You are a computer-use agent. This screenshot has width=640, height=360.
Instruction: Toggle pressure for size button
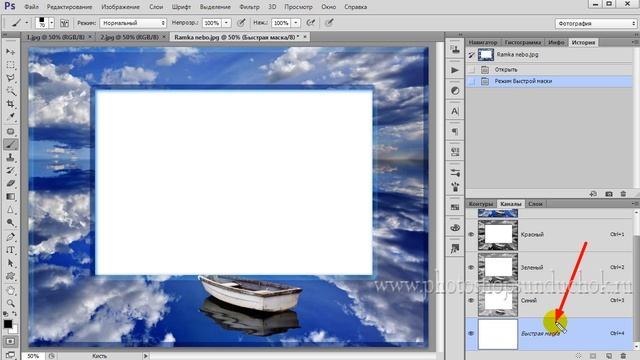pos(329,23)
